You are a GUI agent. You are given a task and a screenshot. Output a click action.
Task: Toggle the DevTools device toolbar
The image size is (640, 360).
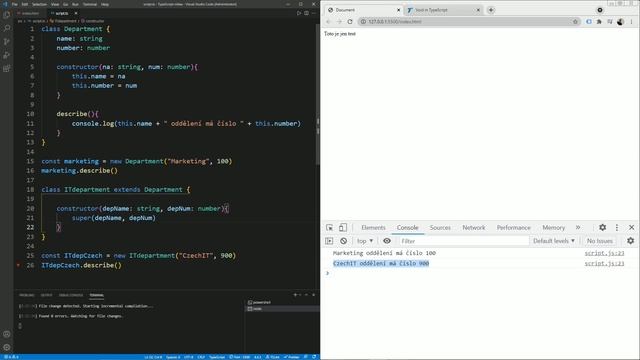[343, 228]
